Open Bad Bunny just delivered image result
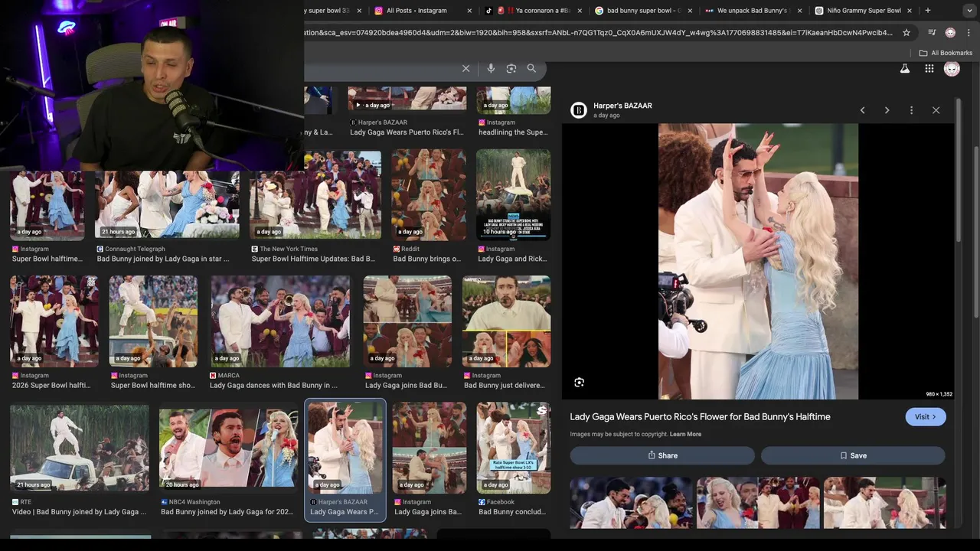Image resolution: width=980 pixels, height=551 pixels. [506, 321]
